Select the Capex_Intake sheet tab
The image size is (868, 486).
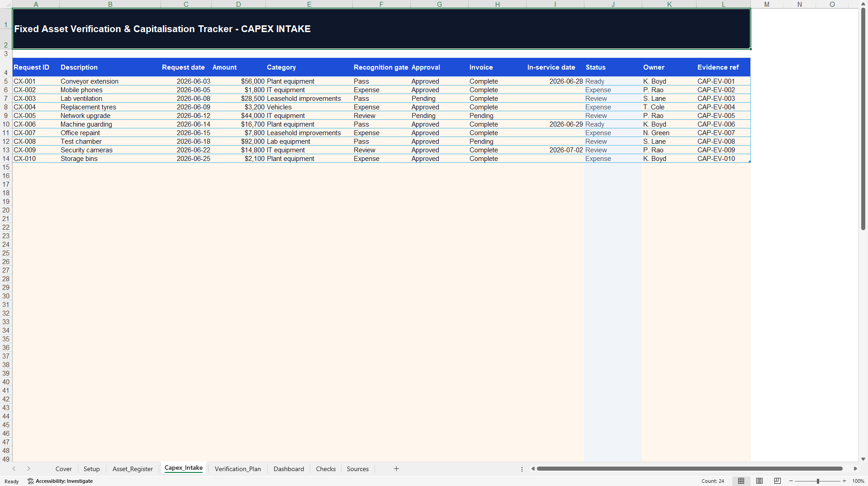pos(184,468)
